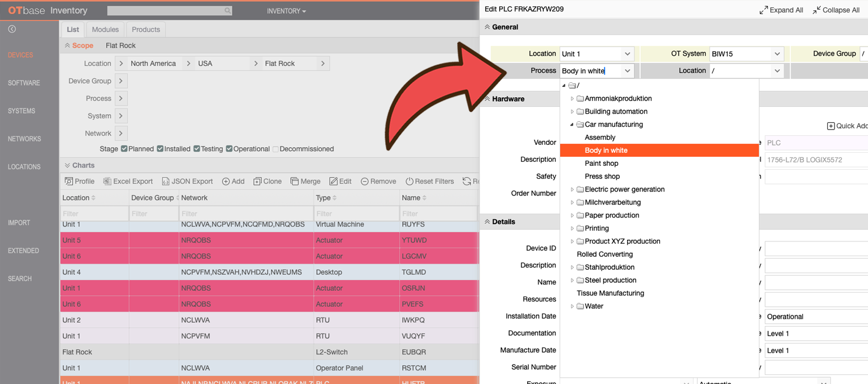
Task: Select USA in location breadcrumb
Action: click(205, 64)
